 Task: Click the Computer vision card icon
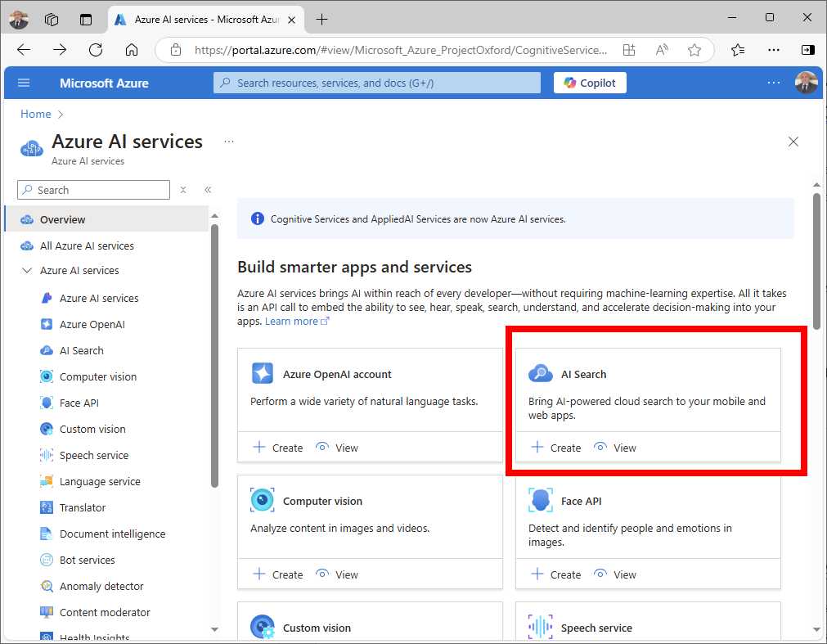click(x=262, y=500)
